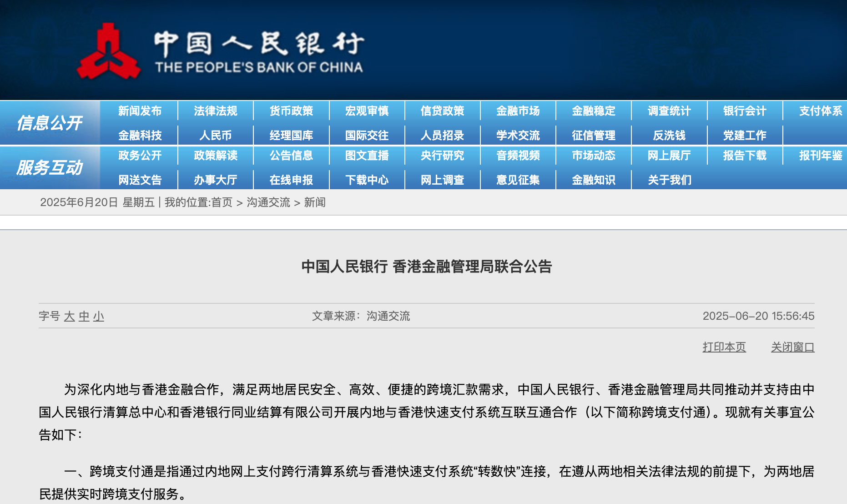Set font size to 中

[x=84, y=316]
